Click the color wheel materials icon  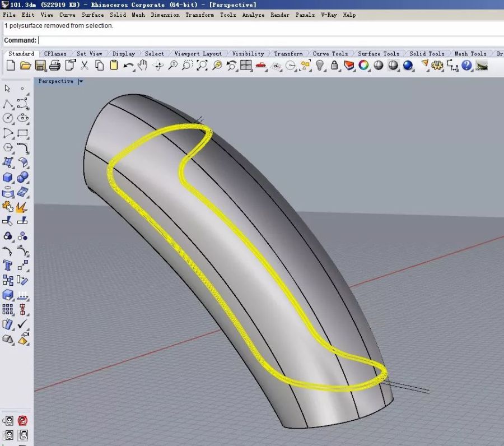(364, 66)
